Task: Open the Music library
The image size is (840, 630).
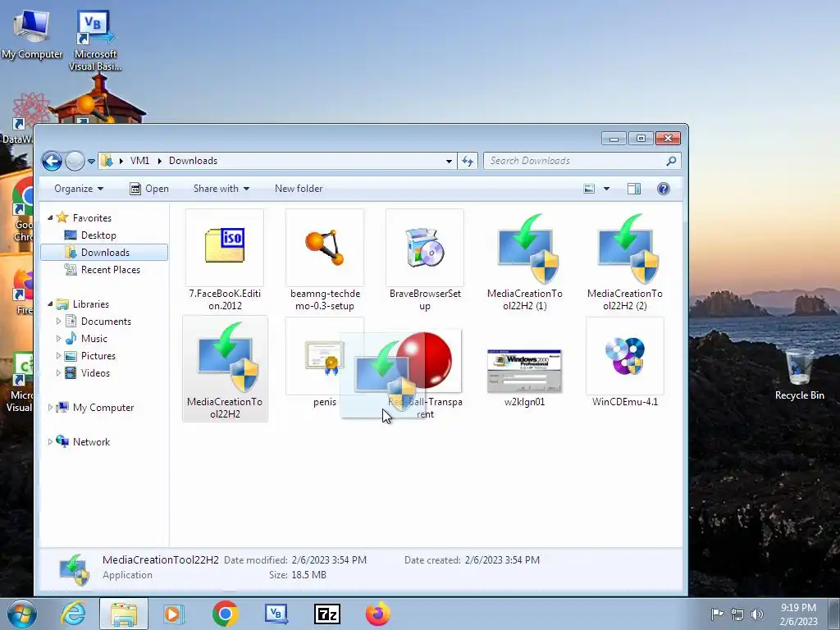Action: [x=94, y=339]
